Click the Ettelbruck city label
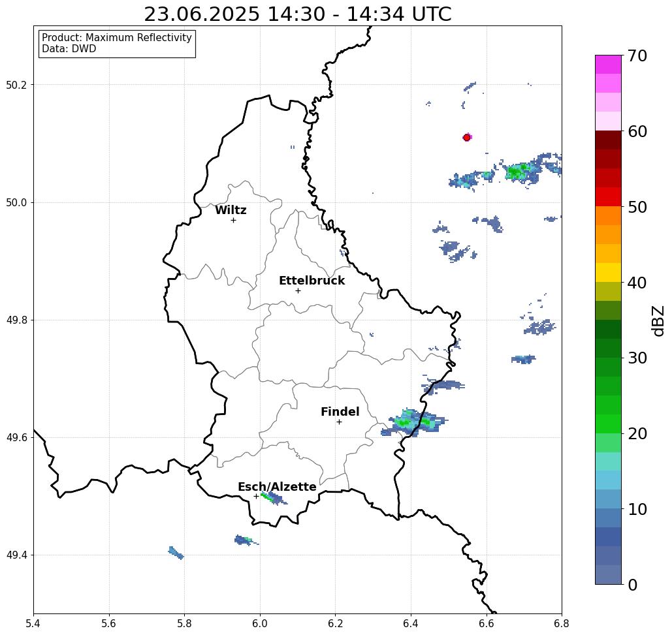Image resolution: width=672 pixels, height=635 pixels. 312,281
